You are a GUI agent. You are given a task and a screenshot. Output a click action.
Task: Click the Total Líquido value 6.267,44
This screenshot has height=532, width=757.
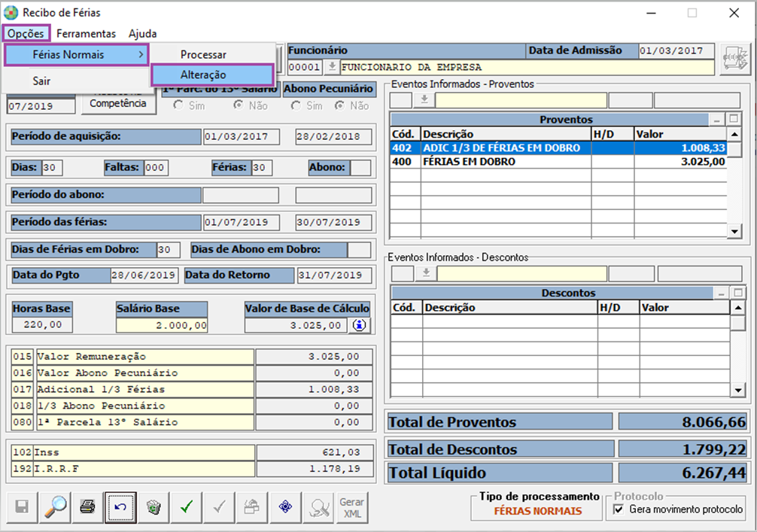683,473
